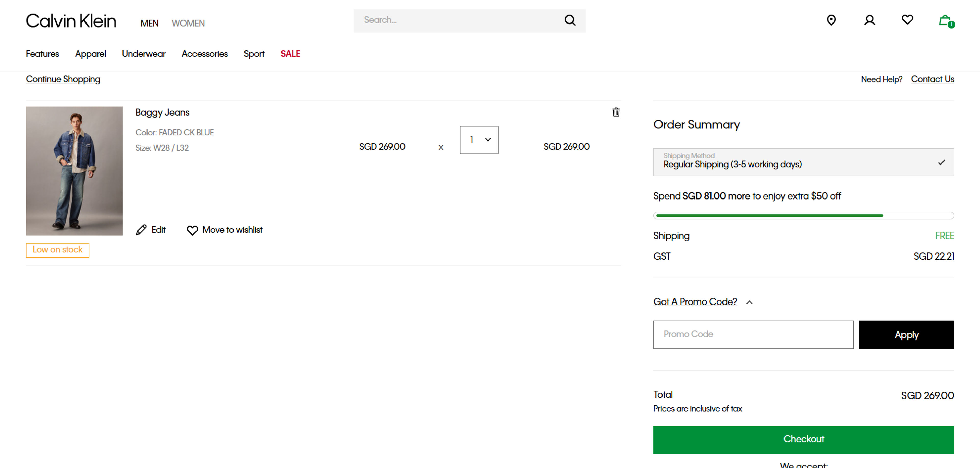Click the Move to wishlist heart icon

(192, 230)
